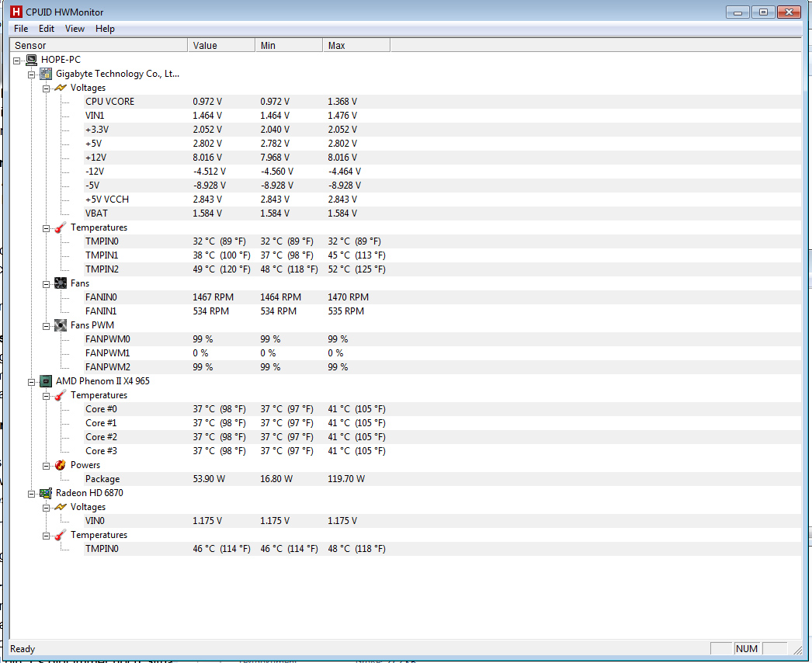Select the +12V voltage row
812x663 pixels.
[x=442, y=158]
